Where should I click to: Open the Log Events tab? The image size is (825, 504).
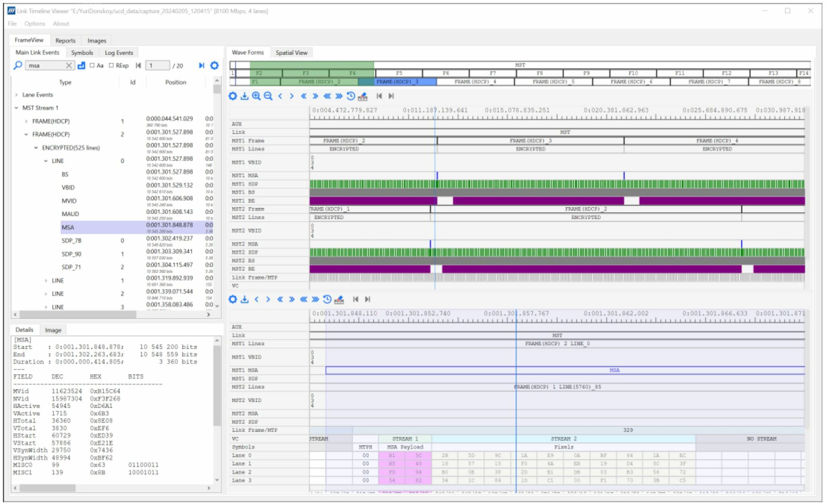119,53
